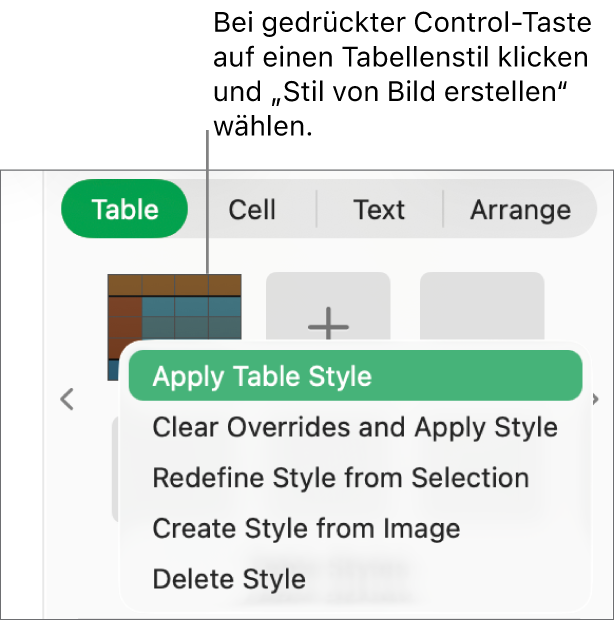Image resolution: width=614 pixels, height=620 pixels.
Task: Switch to the Table tab
Action: point(125,209)
